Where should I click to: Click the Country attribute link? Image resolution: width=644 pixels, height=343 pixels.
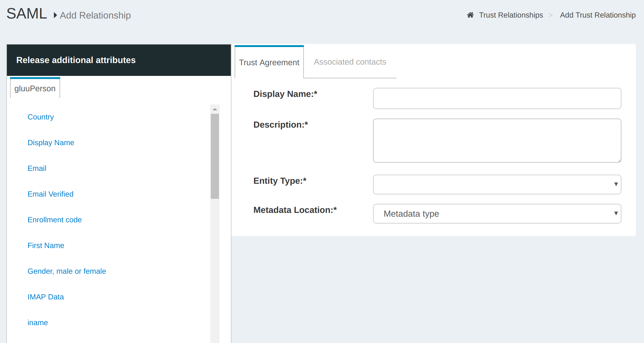[41, 117]
